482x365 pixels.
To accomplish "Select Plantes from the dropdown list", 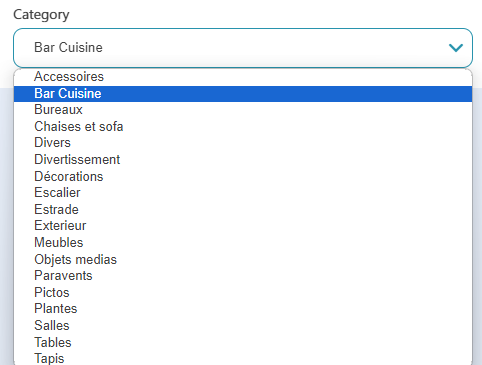I will (243, 309).
